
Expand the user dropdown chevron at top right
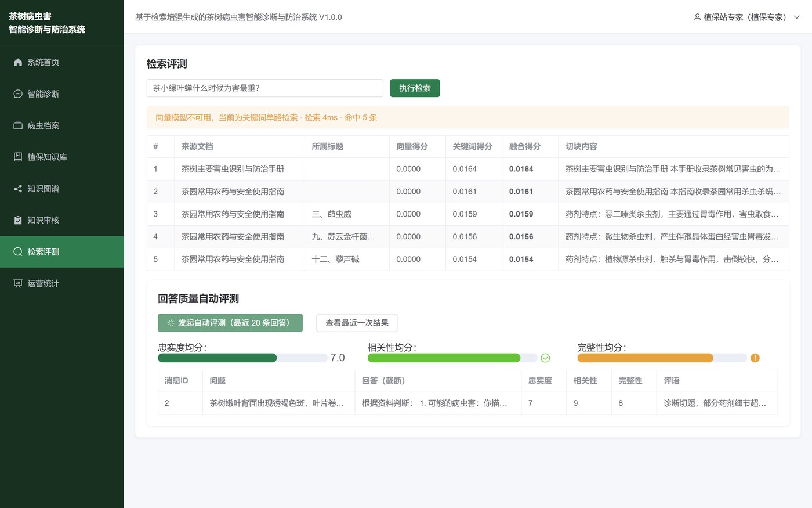pyautogui.click(x=796, y=17)
